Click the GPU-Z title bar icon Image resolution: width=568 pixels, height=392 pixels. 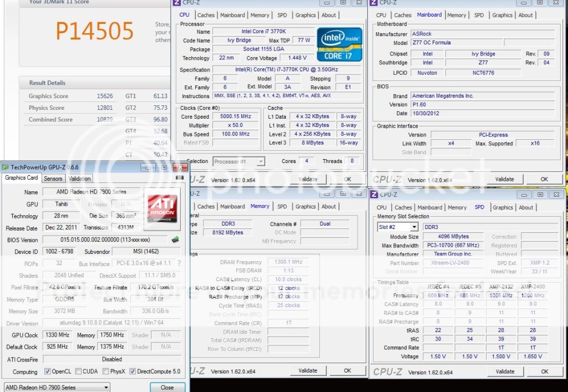point(6,167)
